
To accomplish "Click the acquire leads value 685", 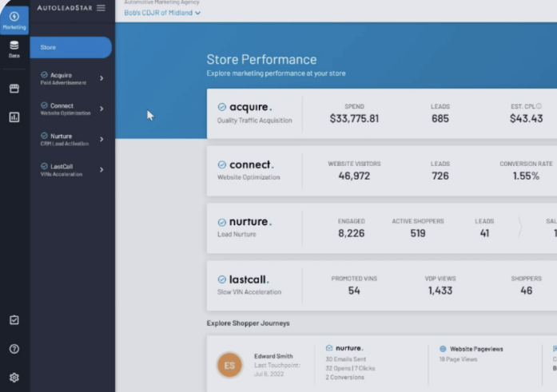I will [440, 118].
